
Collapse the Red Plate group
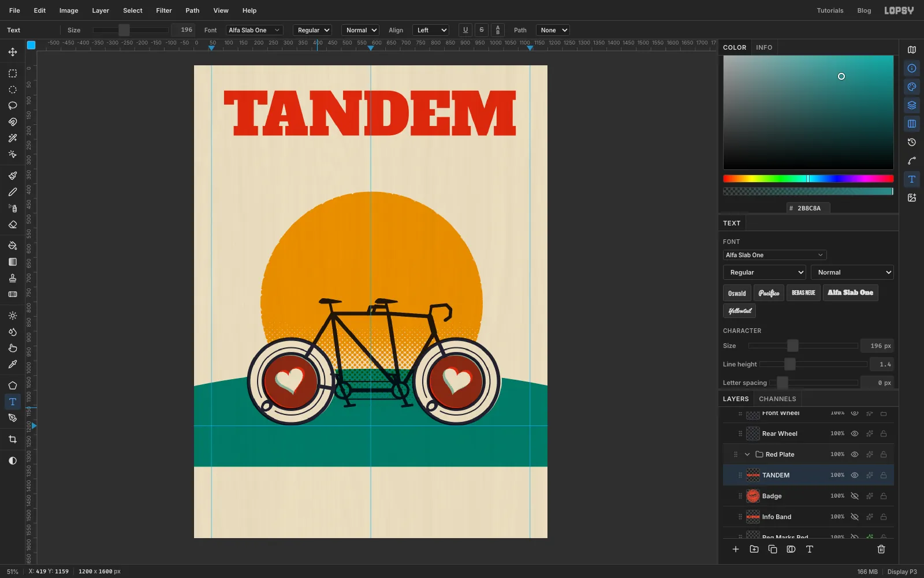coord(747,454)
